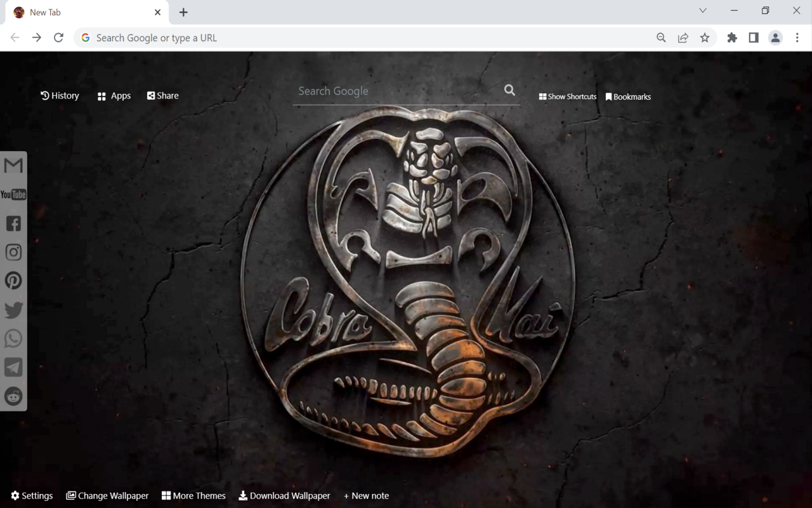This screenshot has height=508, width=812.
Task: Open WhatsApp from the sidebar
Action: pos(13,338)
